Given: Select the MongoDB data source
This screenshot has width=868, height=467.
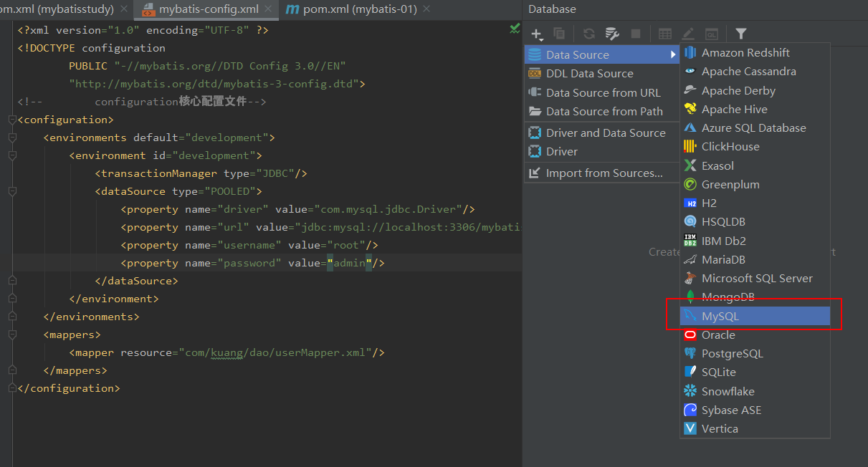Looking at the screenshot, I should tap(755, 297).
